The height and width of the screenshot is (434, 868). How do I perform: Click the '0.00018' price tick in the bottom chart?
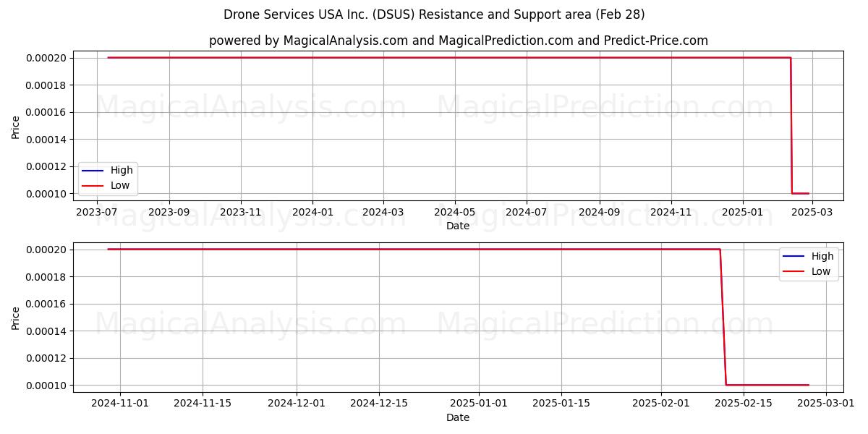coord(46,277)
